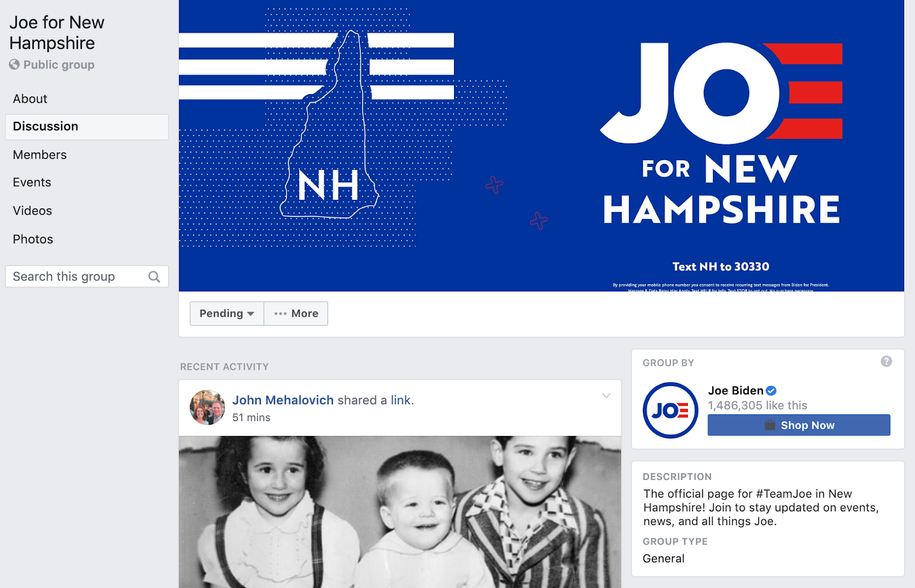915x588 pixels.
Task: Expand the post options chevron
Action: click(606, 395)
